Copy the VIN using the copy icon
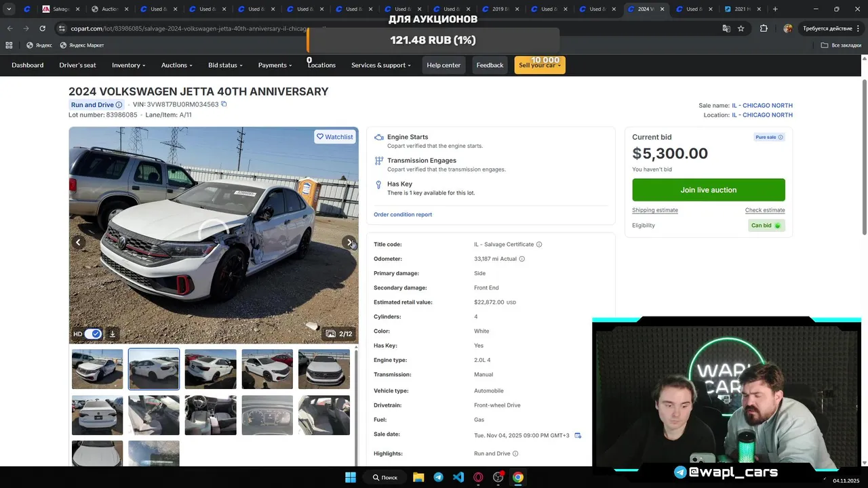The height and width of the screenshot is (488, 868). pyautogui.click(x=224, y=104)
